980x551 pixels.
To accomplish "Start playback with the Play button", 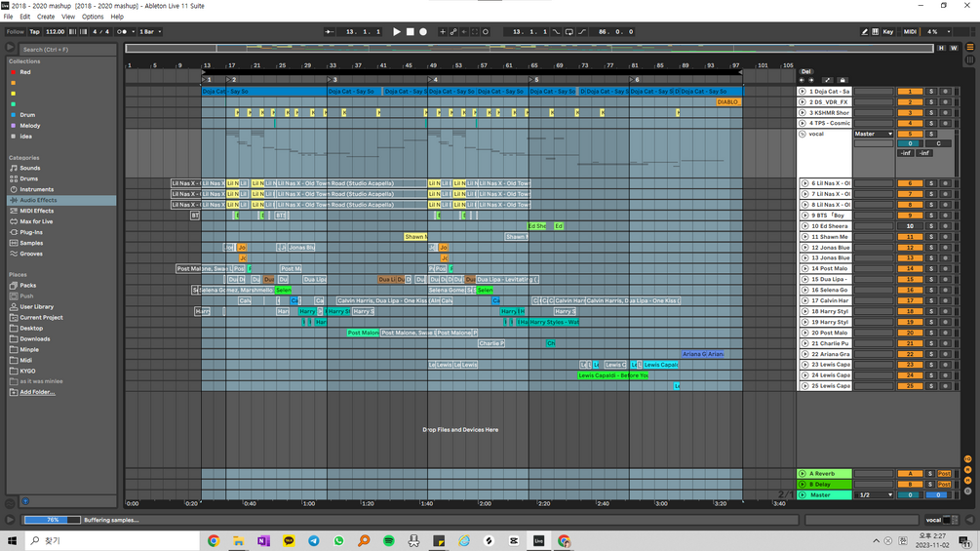I will tap(396, 32).
